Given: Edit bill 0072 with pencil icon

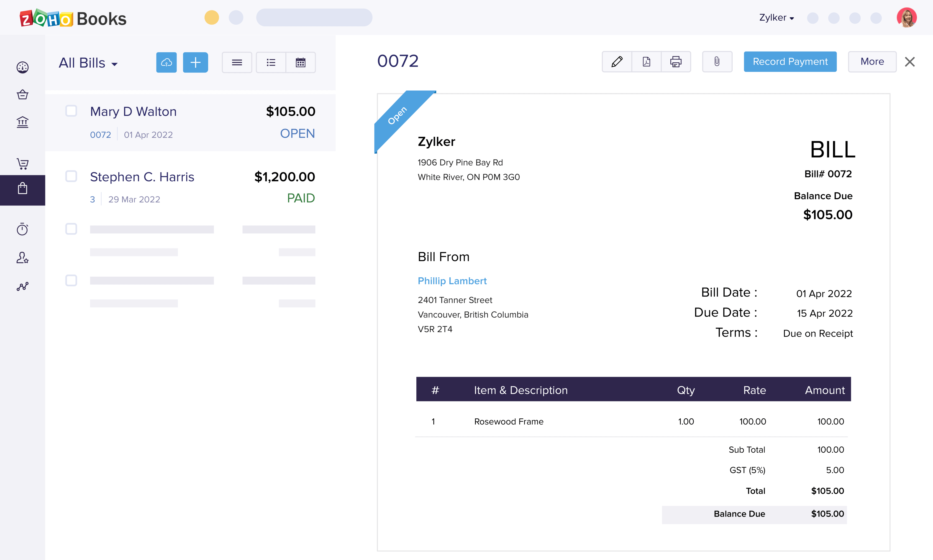Looking at the screenshot, I should coord(617,61).
